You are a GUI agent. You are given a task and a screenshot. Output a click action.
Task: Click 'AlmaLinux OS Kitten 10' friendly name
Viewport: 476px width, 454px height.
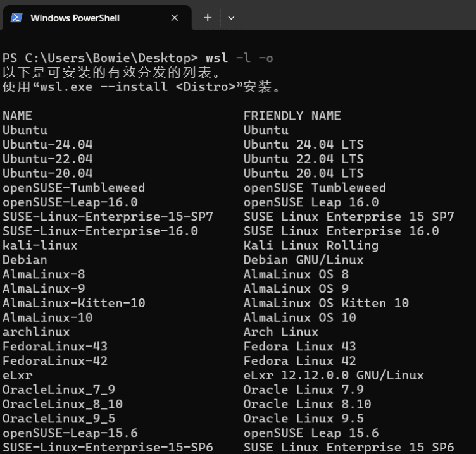(x=326, y=303)
